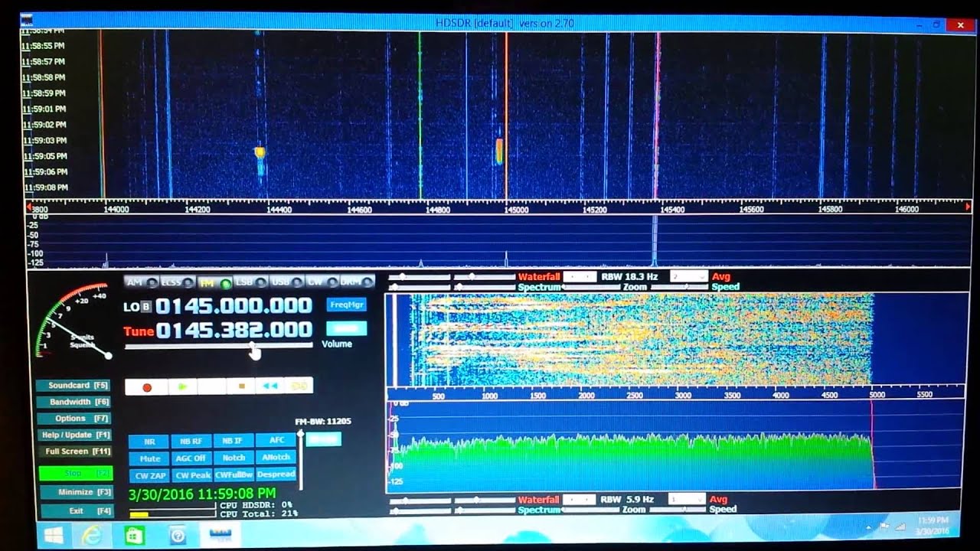Click the S-meter squelch gauge
The width and height of the screenshot is (980, 551).
tap(73, 321)
